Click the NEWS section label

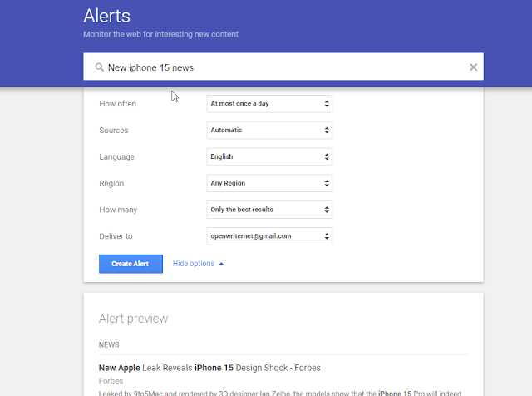(109, 344)
